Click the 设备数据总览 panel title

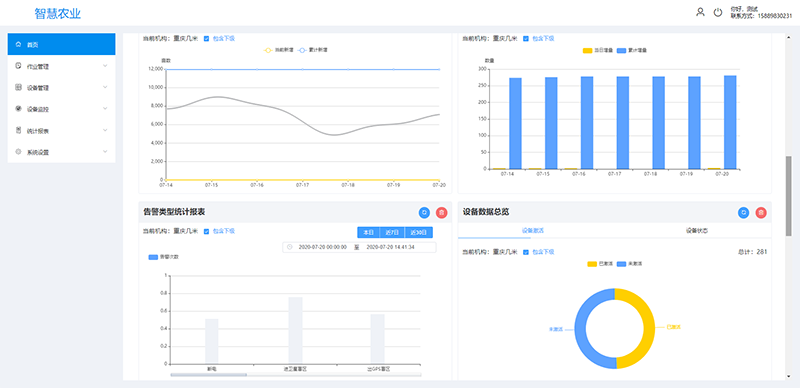click(486, 211)
